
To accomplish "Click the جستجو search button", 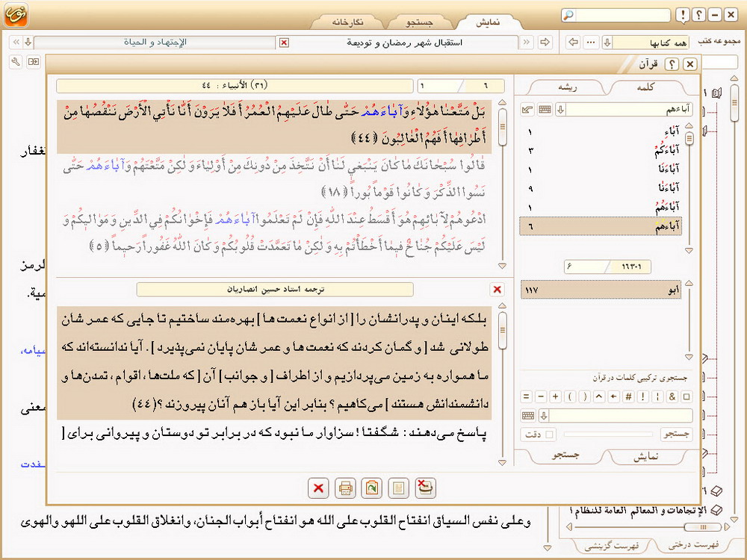I will [676, 434].
